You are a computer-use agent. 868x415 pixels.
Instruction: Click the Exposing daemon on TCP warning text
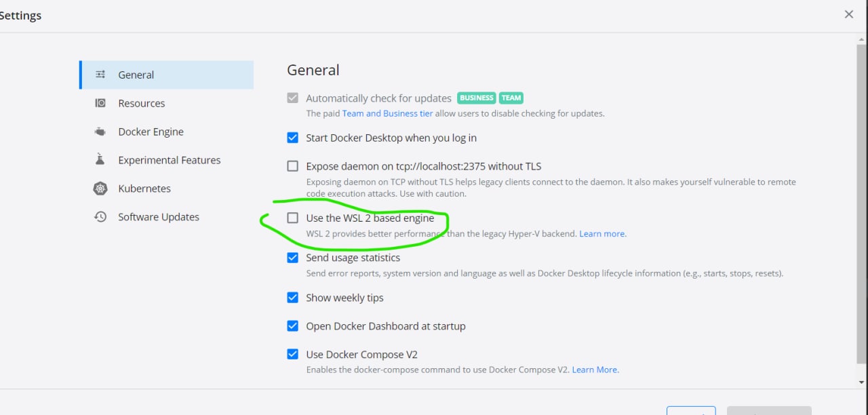point(551,188)
